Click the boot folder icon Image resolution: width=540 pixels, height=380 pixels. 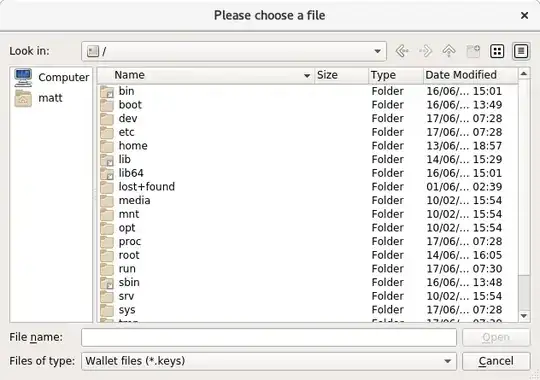107,105
